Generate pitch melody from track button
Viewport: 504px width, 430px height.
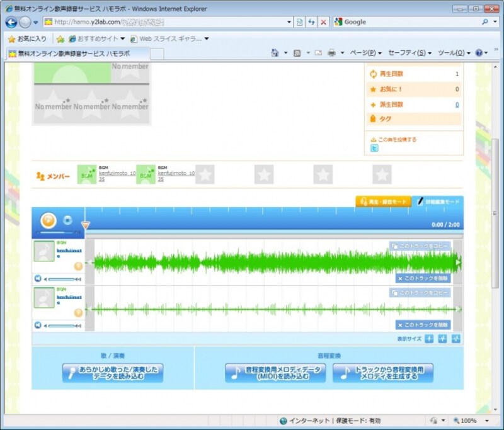click(382, 373)
